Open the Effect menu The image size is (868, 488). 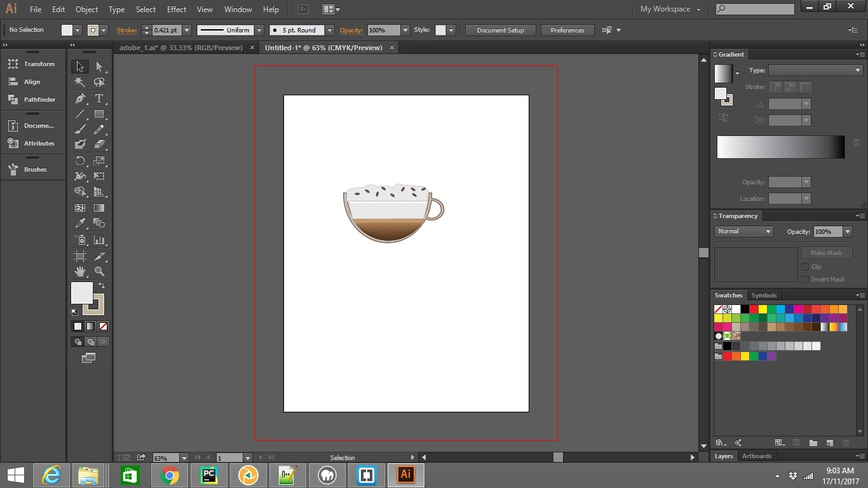(x=177, y=10)
